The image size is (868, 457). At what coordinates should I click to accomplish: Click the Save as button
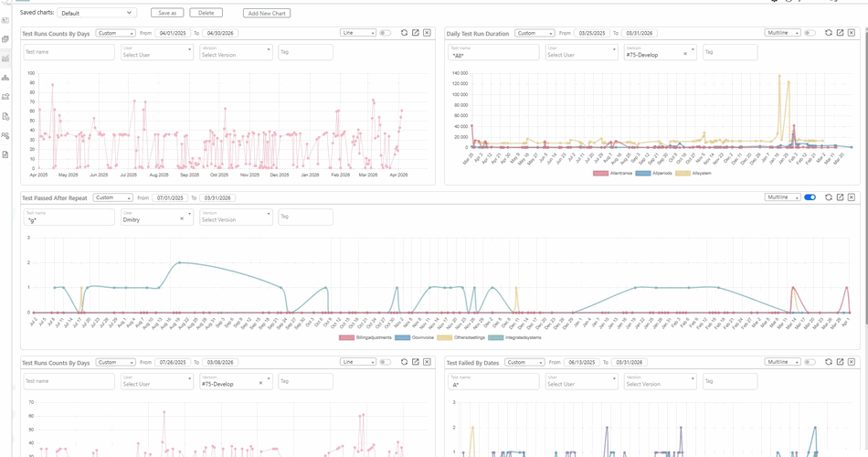pyautogui.click(x=167, y=13)
